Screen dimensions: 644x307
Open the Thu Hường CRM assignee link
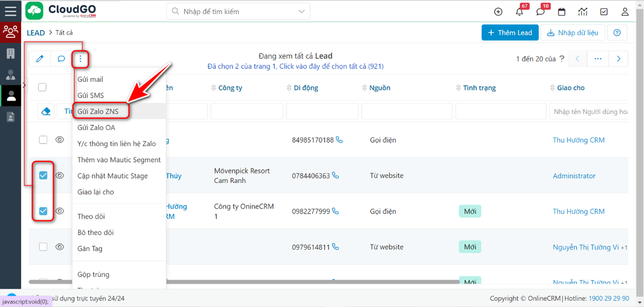coord(578,140)
